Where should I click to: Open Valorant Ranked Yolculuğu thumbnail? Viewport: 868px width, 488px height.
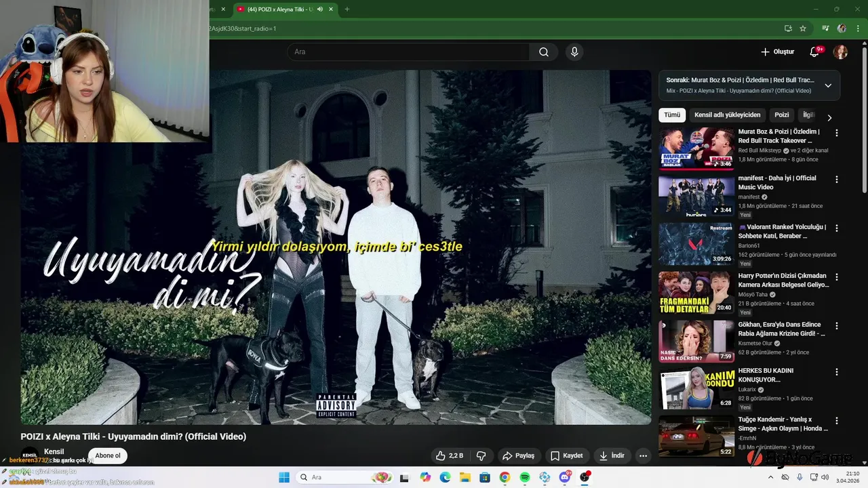tap(696, 245)
